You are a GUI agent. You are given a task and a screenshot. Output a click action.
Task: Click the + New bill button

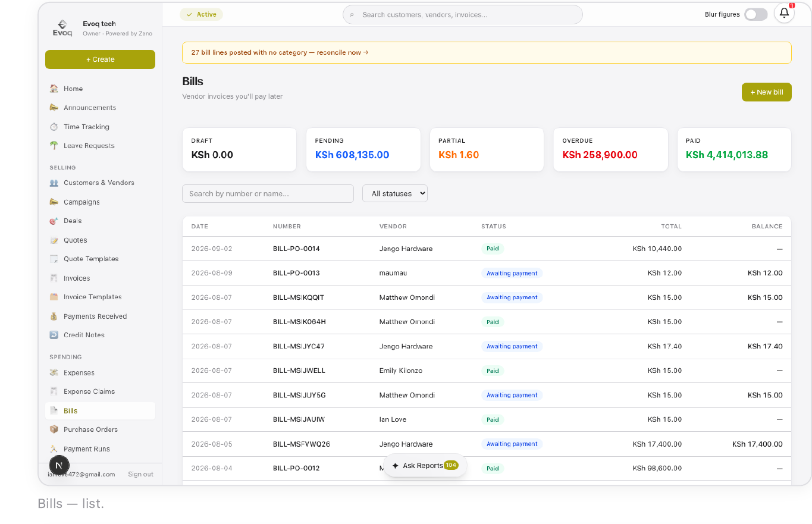(766, 92)
